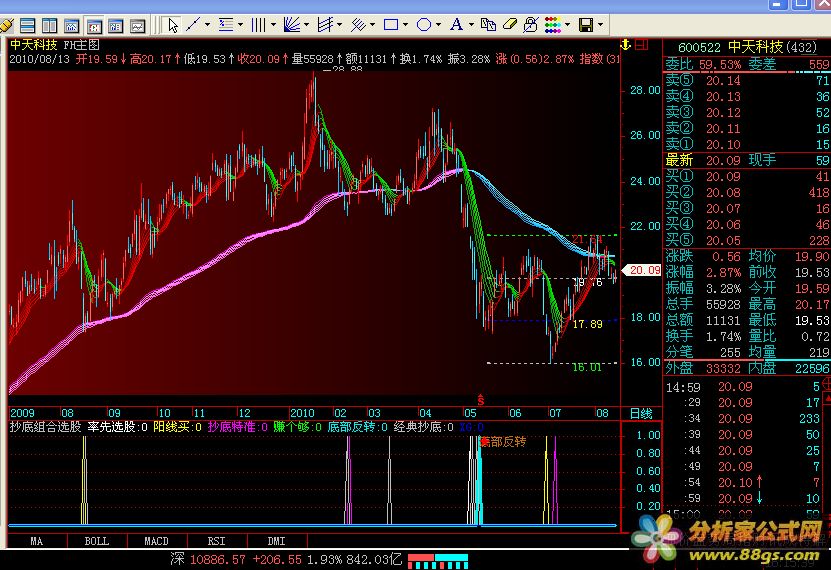831x570 pixels.
Task: Click the 经典抄底:0 indicator label
Action: pyautogui.click(x=423, y=427)
